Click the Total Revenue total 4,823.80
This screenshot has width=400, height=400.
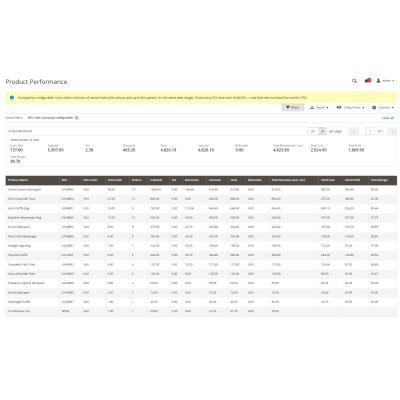click(x=281, y=150)
